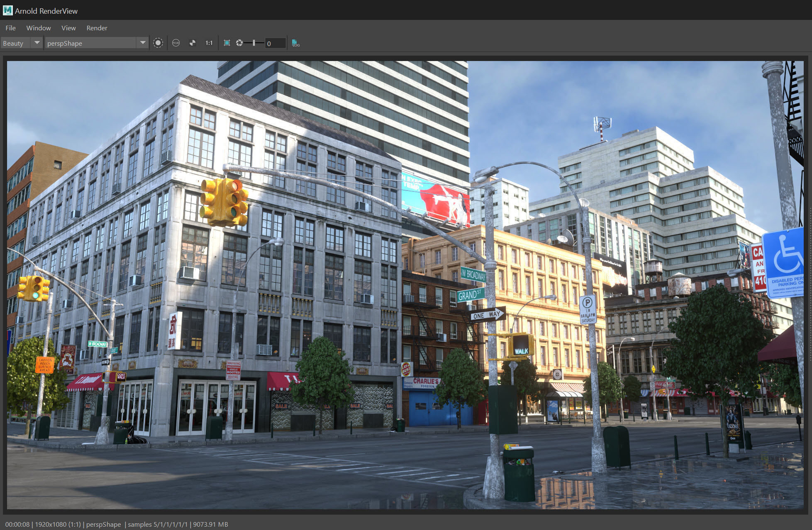The width and height of the screenshot is (812, 530).
Task: Click the Beauty AOV name field
Action: [x=16, y=43]
